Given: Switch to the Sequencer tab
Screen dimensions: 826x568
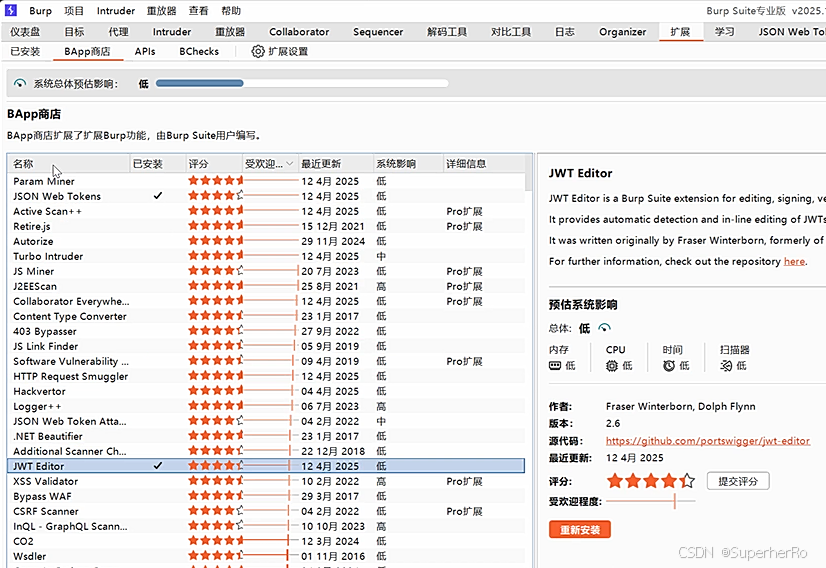Looking at the screenshot, I should 378,32.
